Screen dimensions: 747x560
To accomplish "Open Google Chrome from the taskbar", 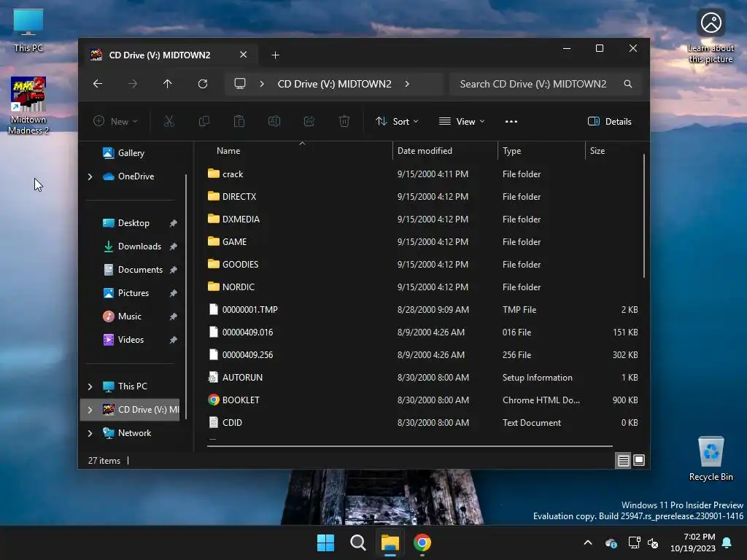I will (422, 542).
